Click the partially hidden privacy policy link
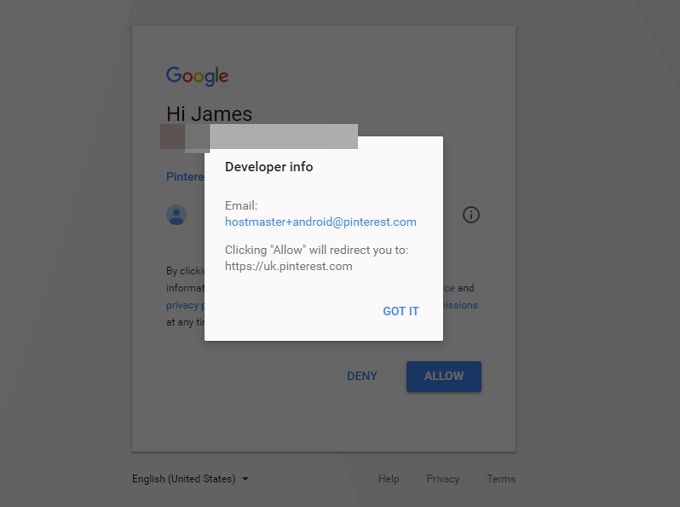The image size is (680, 507). pyautogui.click(x=183, y=305)
